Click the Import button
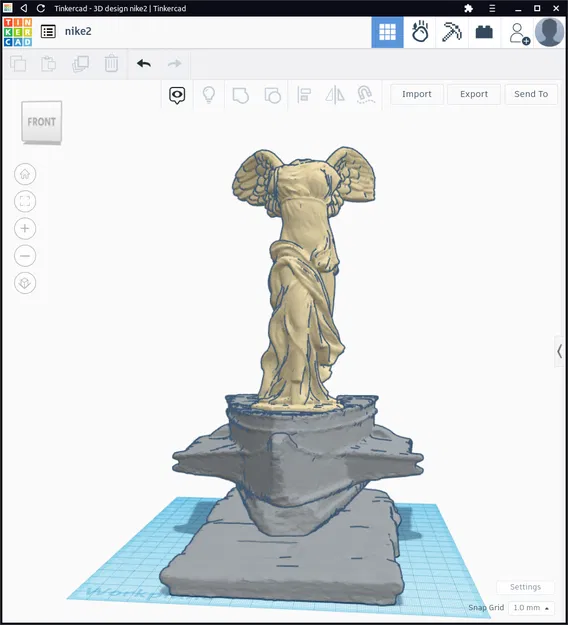Viewport: 568px width, 625px height. [x=417, y=94]
